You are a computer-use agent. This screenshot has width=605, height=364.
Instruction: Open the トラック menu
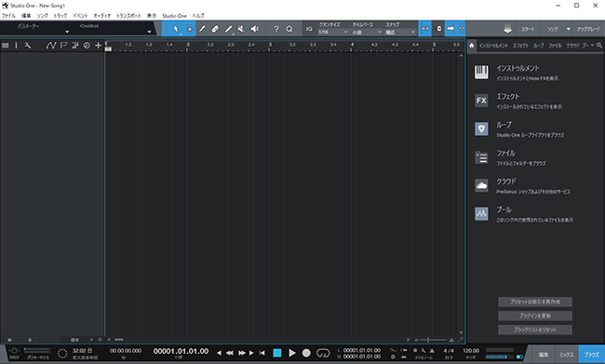(60, 16)
